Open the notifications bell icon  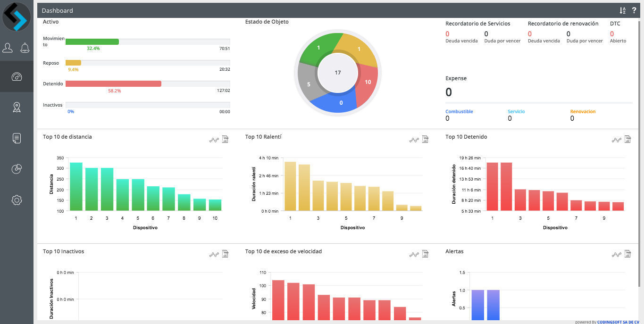click(x=25, y=48)
